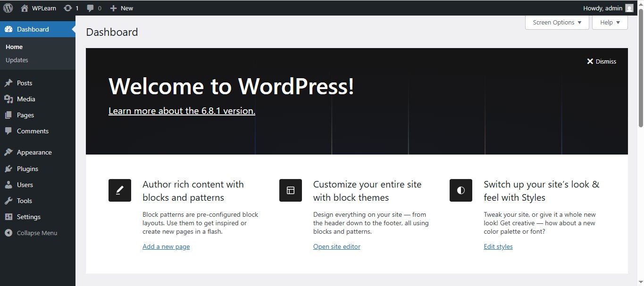The image size is (644, 286).
Task: Click the Add a new page link
Action: coord(166,246)
